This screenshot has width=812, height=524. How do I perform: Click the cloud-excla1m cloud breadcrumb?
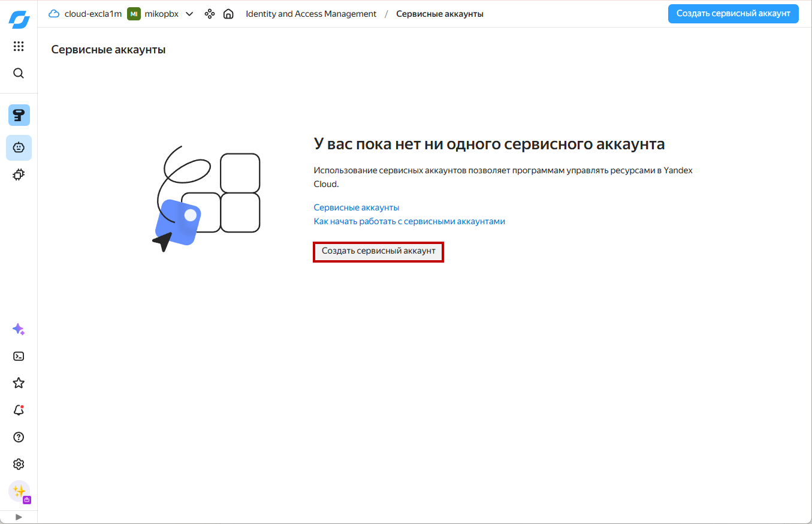pos(86,14)
